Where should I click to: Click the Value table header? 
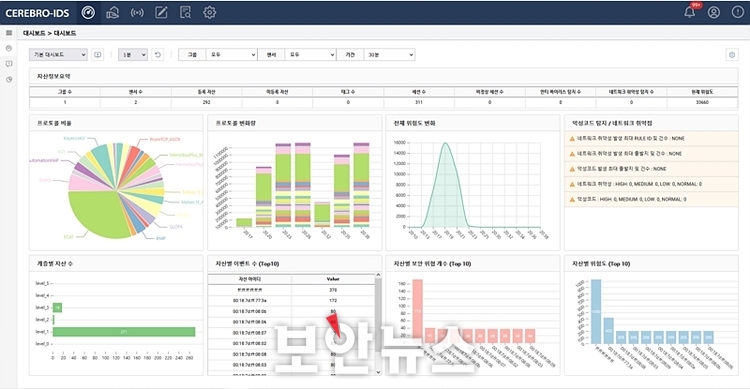coord(333,279)
